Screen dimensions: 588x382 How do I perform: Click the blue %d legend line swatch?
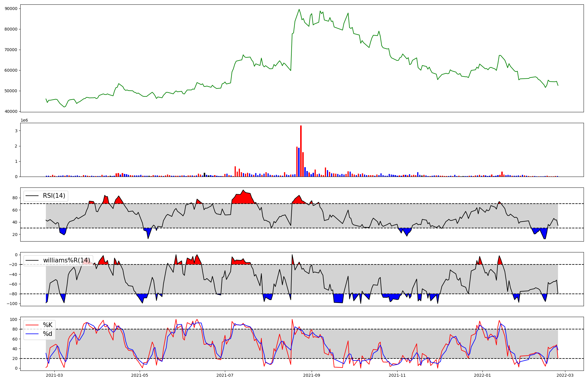tap(32, 334)
